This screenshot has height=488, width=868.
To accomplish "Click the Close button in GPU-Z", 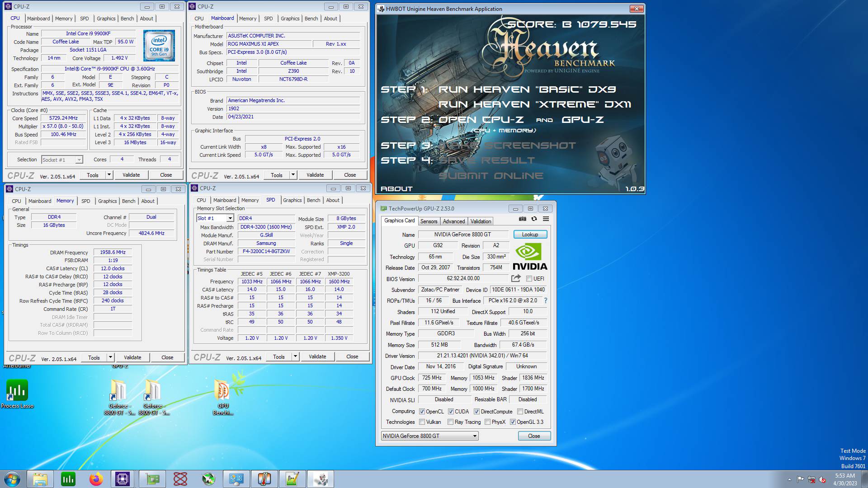I will tap(534, 436).
